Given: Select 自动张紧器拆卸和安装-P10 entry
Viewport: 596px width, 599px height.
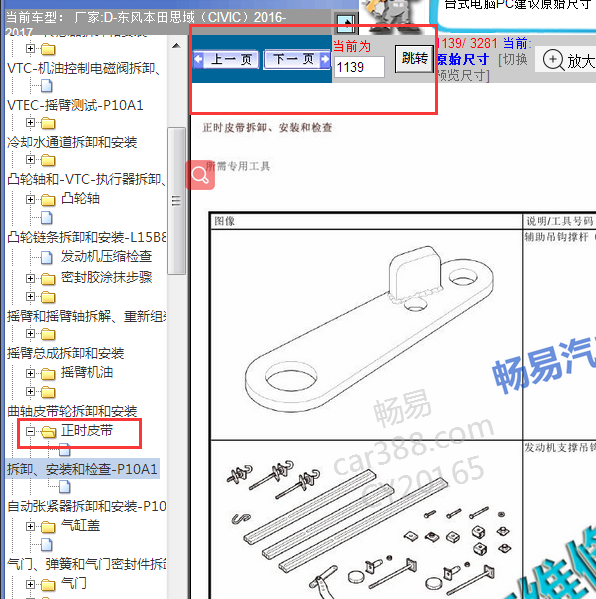Looking at the screenshot, I should 87,506.
